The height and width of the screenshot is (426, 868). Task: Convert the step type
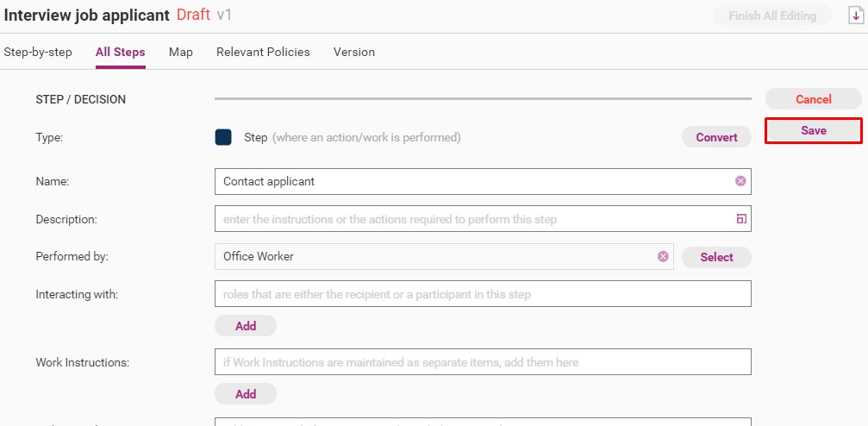click(x=716, y=137)
